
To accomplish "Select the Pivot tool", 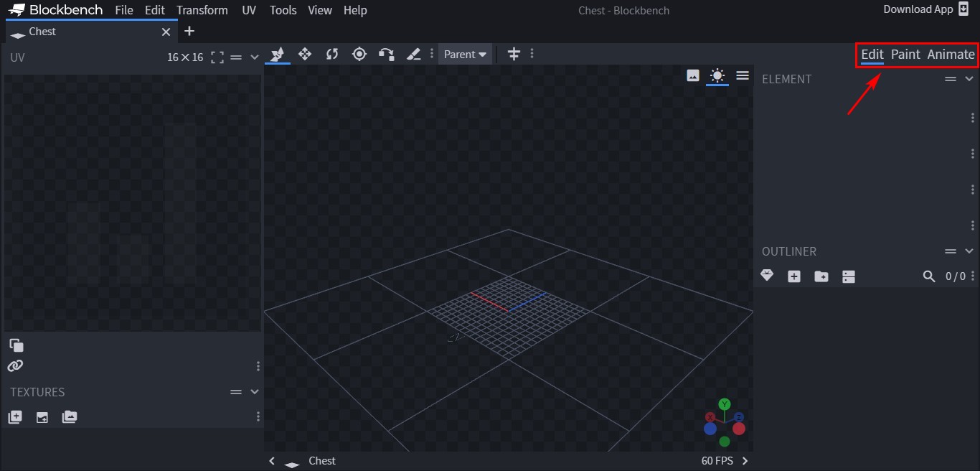I will (x=359, y=54).
